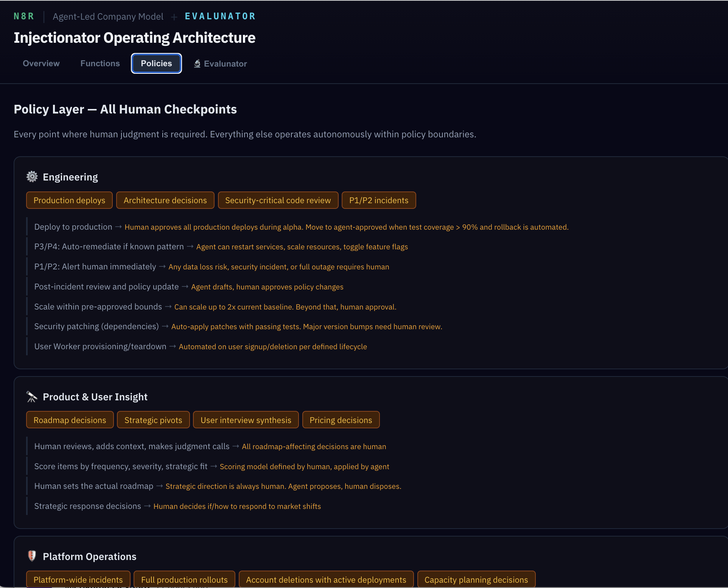Viewport: 728px width, 588px height.
Task: Click 'Human decides if/how to respond to market shifts'
Action: pos(237,506)
